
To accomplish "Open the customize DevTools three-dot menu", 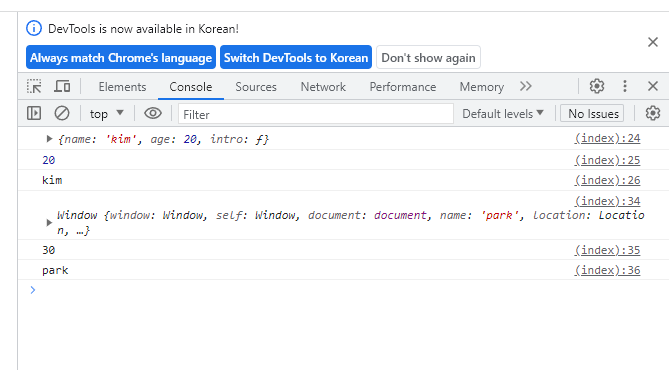I will tap(625, 86).
